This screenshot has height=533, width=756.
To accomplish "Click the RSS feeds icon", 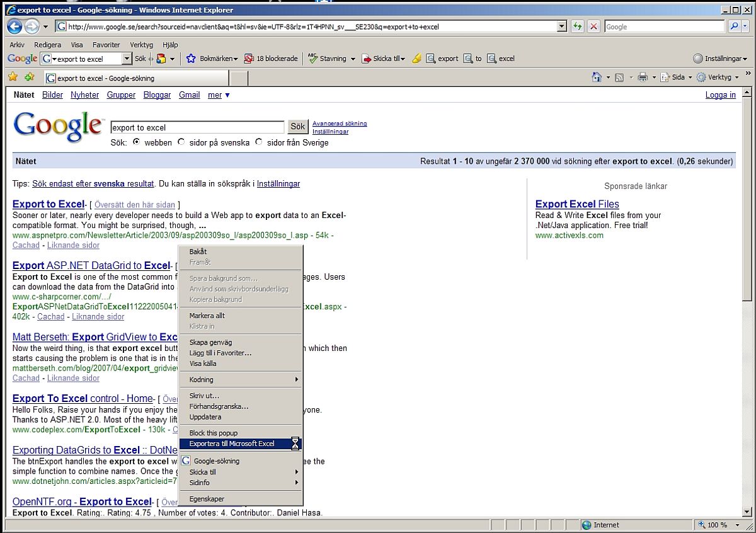I will coord(619,77).
